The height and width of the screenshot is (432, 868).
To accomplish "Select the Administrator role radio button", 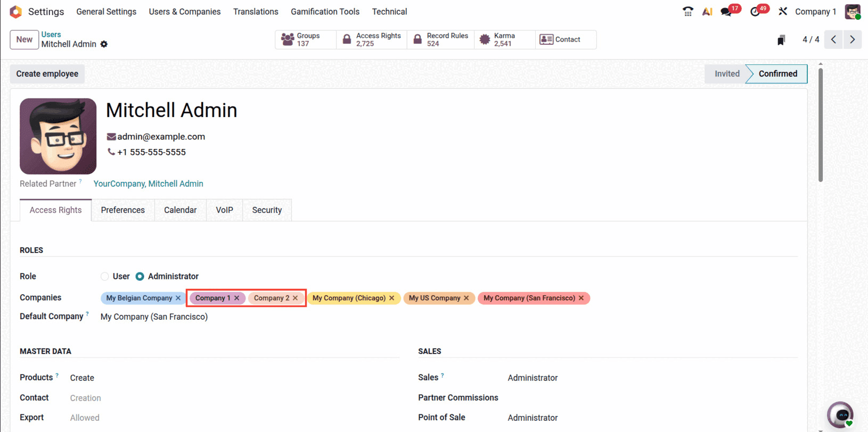I will pyautogui.click(x=140, y=277).
